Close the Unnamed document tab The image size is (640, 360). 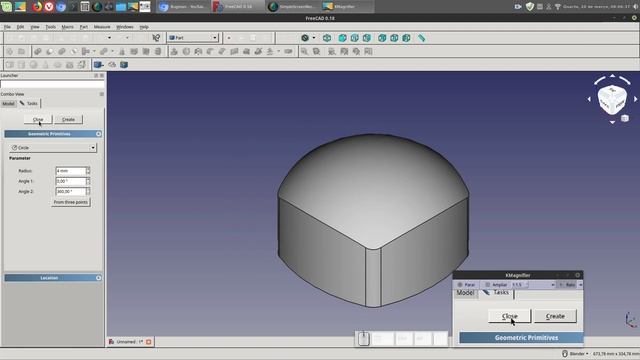click(x=149, y=342)
